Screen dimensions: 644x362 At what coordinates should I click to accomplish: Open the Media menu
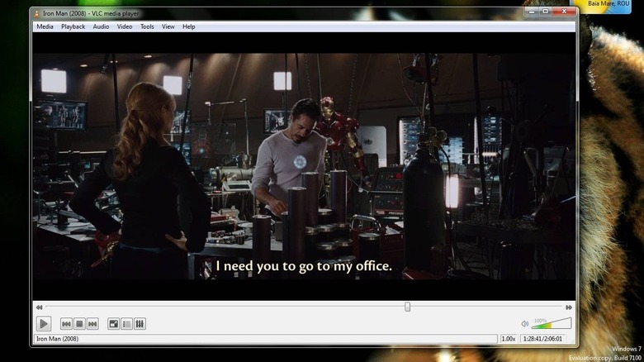(45, 26)
